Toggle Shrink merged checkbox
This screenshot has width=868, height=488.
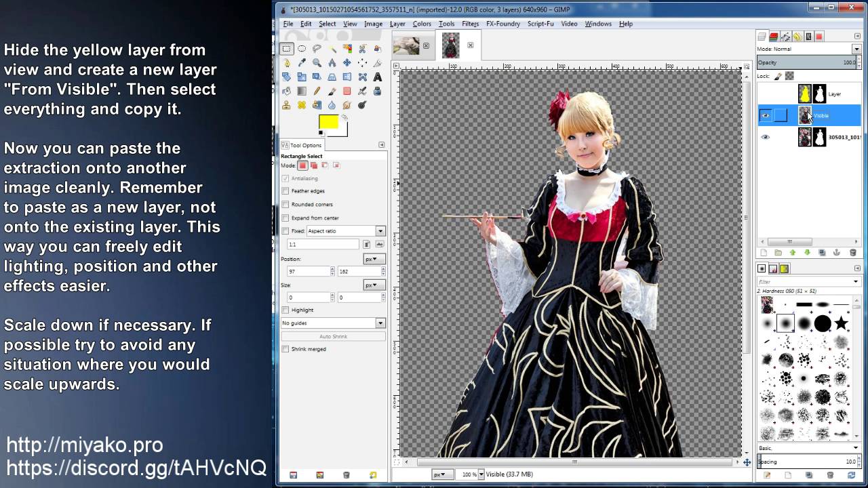point(285,348)
